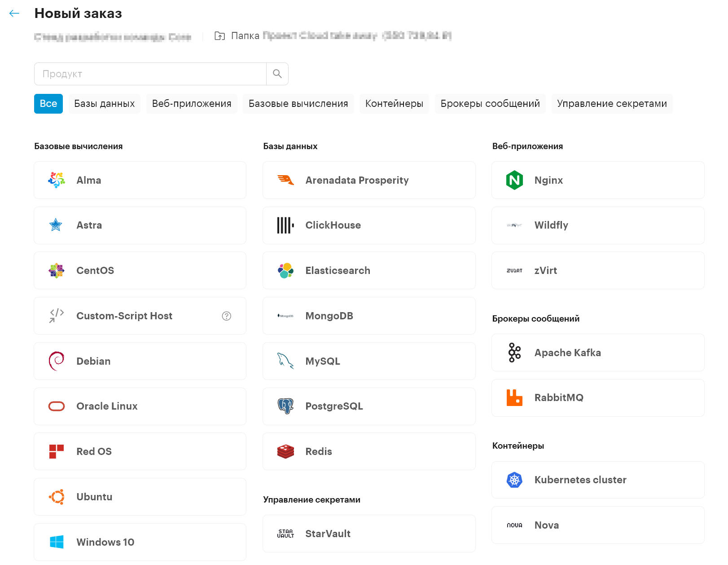Click the search magnifier icon
The width and height of the screenshot is (728, 565).
(277, 74)
